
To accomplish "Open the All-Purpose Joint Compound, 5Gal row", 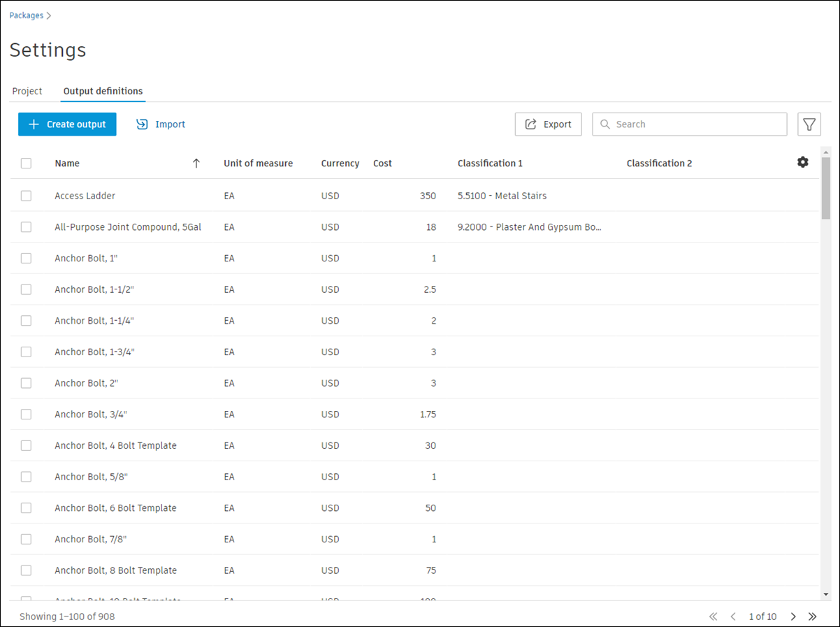I will [x=128, y=227].
